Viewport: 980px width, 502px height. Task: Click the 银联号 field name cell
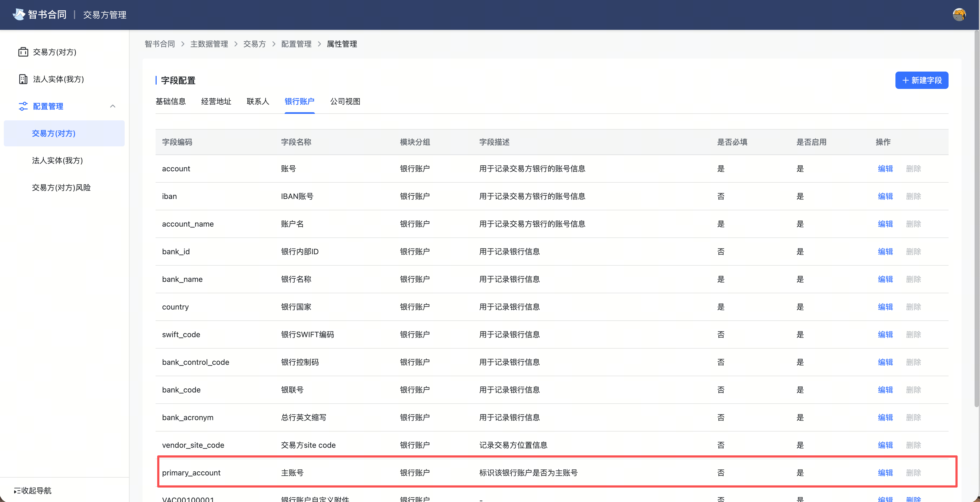pyautogui.click(x=292, y=390)
